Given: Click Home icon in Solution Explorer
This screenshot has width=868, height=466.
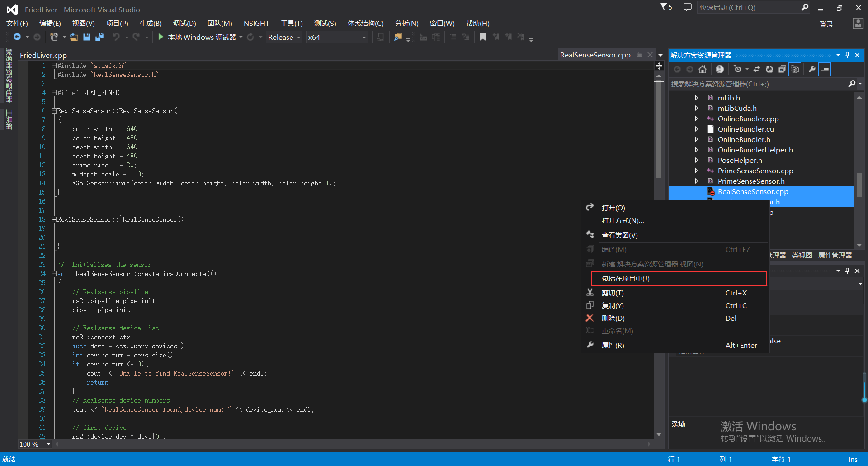Looking at the screenshot, I should [702, 69].
